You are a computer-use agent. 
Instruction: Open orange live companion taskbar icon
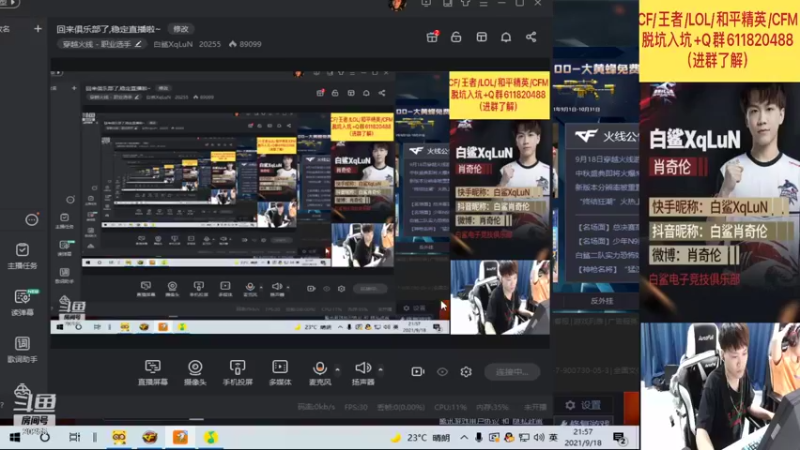[x=180, y=437]
